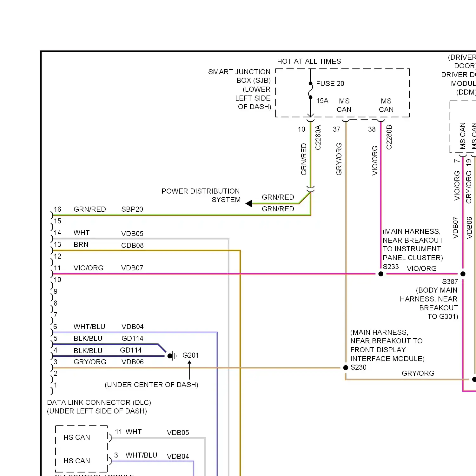The height and width of the screenshot is (476, 476).
Task: Select pin number '38' under SJB
Action: (x=372, y=129)
